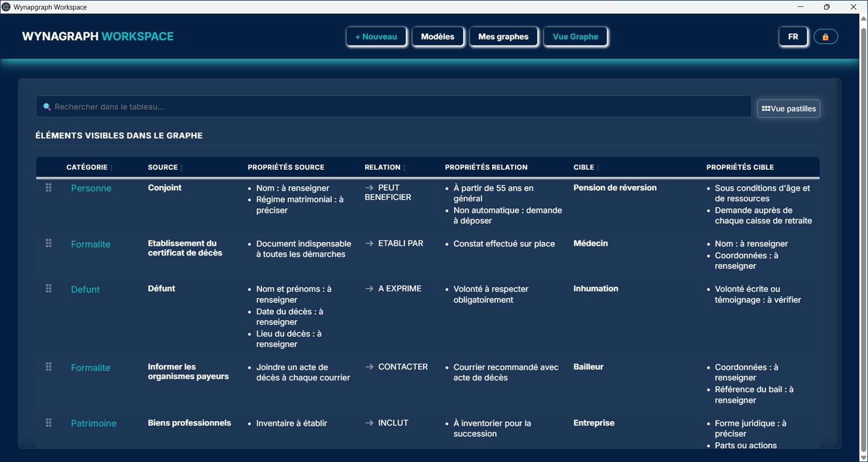Select the Défunt source cell

tap(162, 289)
